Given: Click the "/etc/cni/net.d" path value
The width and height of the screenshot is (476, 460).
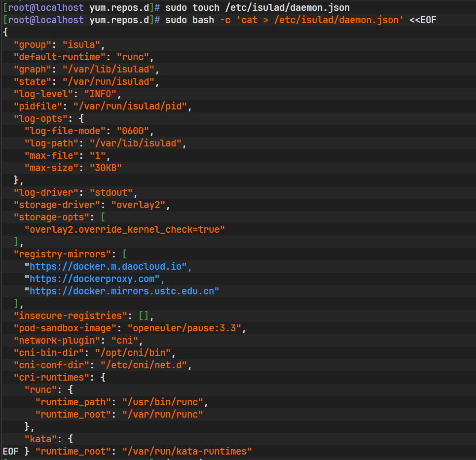Looking at the screenshot, I should click(144, 365).
